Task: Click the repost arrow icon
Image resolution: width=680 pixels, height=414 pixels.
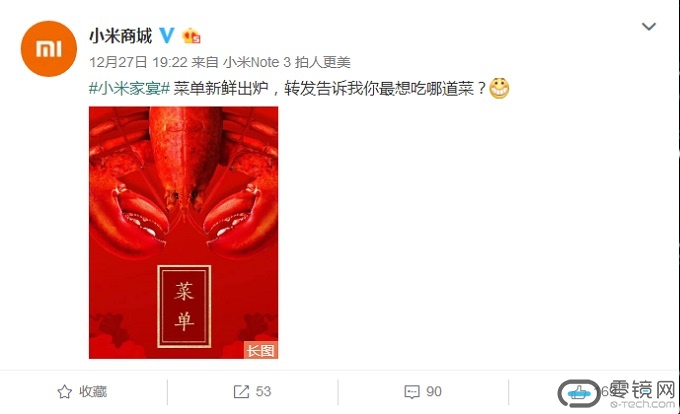Action: (x=241, y=391)
